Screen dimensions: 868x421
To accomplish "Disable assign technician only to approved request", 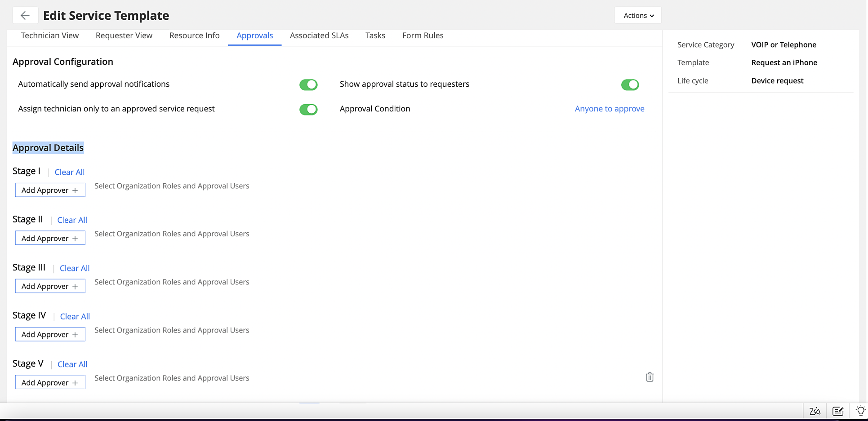I will tap(308, 109).
